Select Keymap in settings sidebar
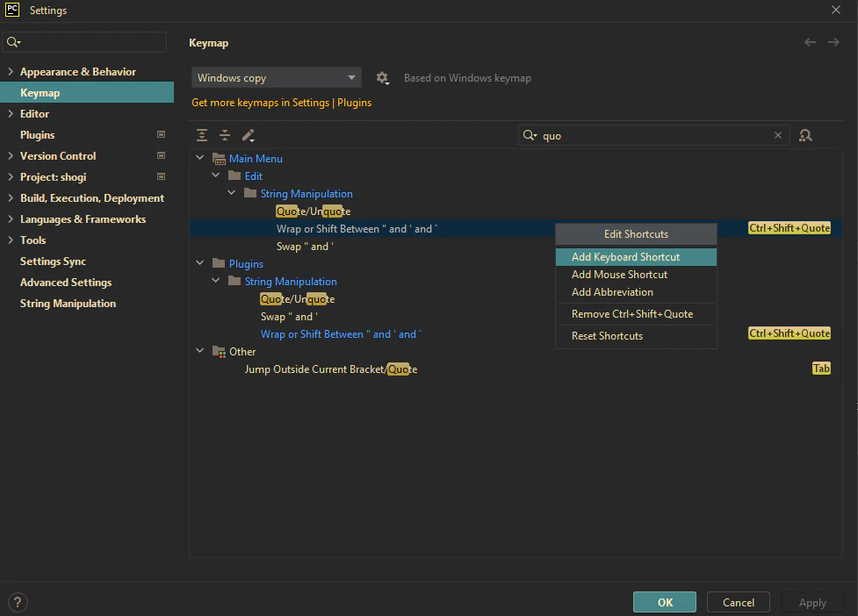The image size is (858, 616). [x=87, y=92]
